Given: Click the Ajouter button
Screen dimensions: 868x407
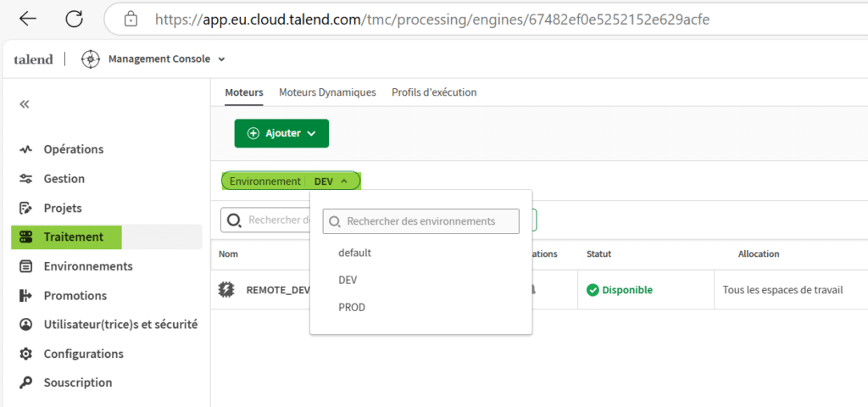Looking at the screenshot, I should tap(281, 133).
